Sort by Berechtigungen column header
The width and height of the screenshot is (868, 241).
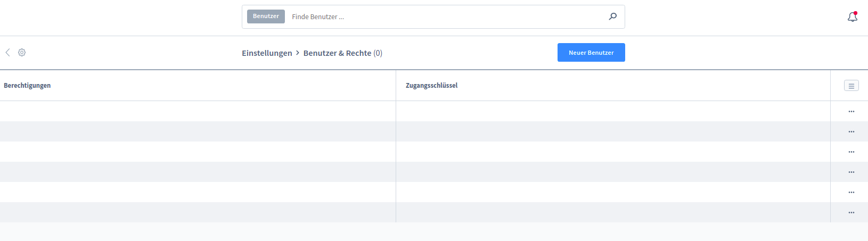27,86
